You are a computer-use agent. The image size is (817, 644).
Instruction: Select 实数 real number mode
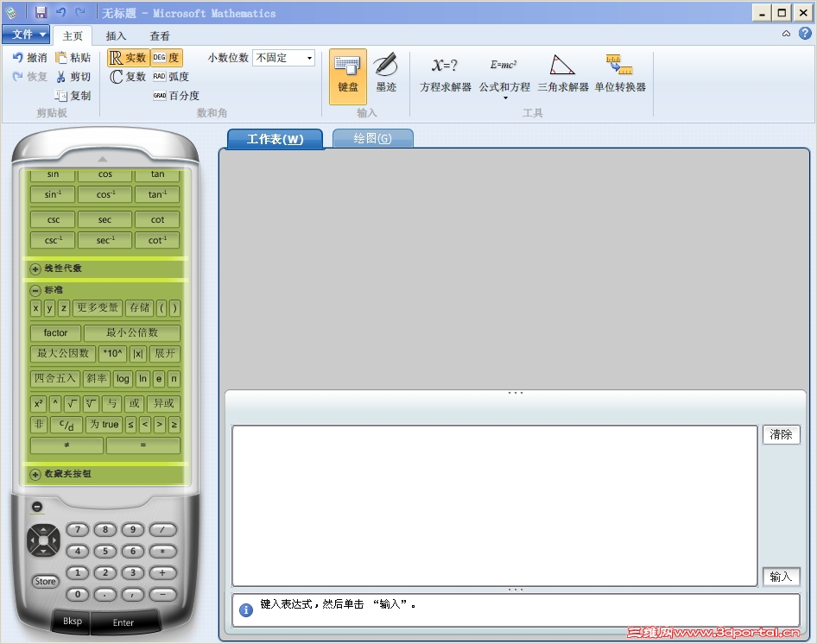click(x=128, y=57)
